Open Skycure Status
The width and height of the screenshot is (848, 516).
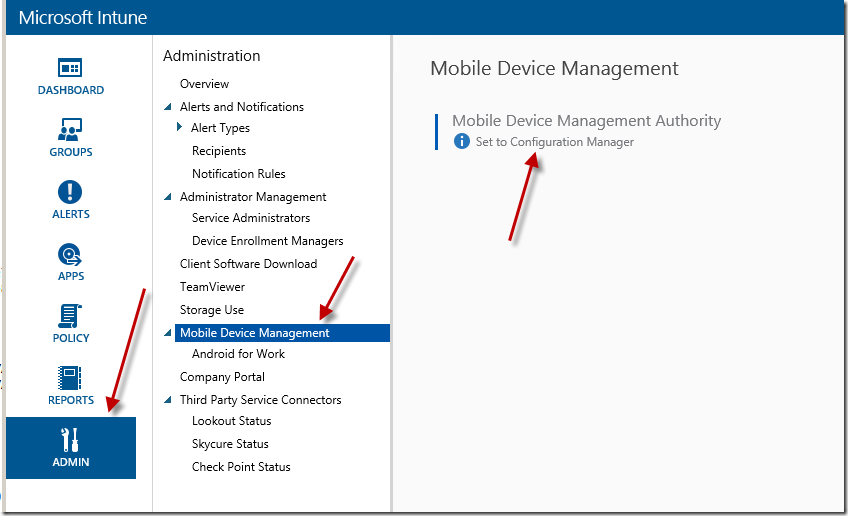coord(230,444)
